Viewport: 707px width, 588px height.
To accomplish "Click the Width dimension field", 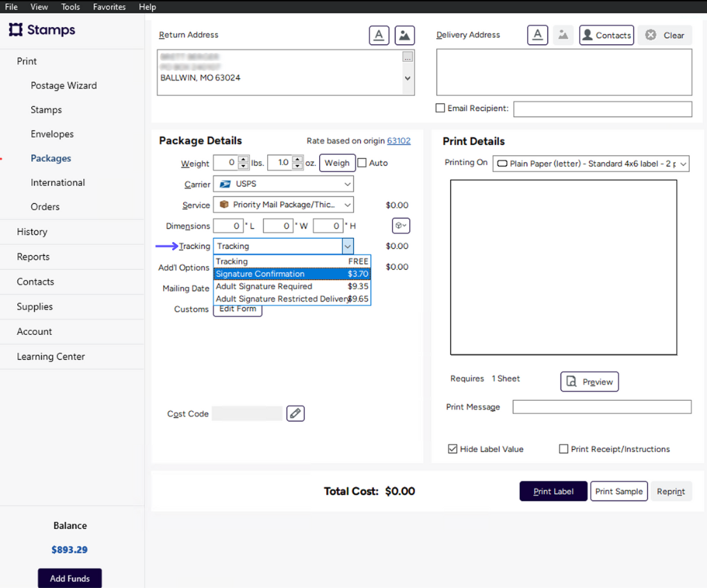I will (x=278, y=226).
